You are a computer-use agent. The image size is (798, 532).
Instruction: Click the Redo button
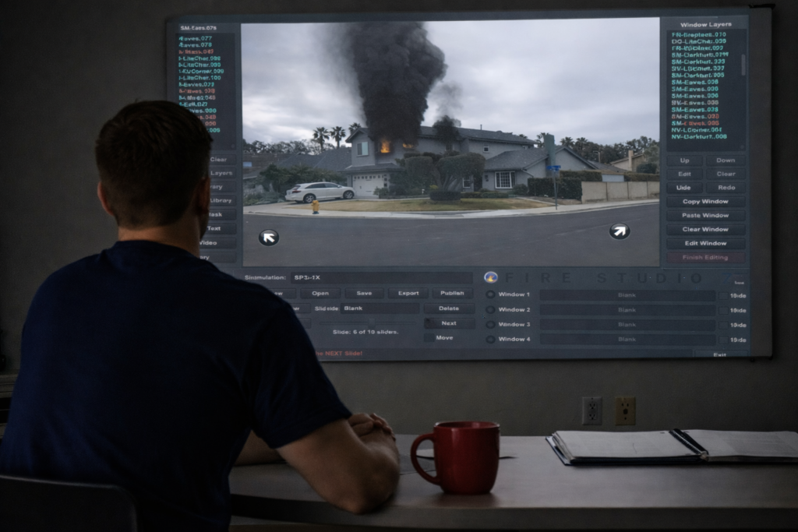(726, 188)
